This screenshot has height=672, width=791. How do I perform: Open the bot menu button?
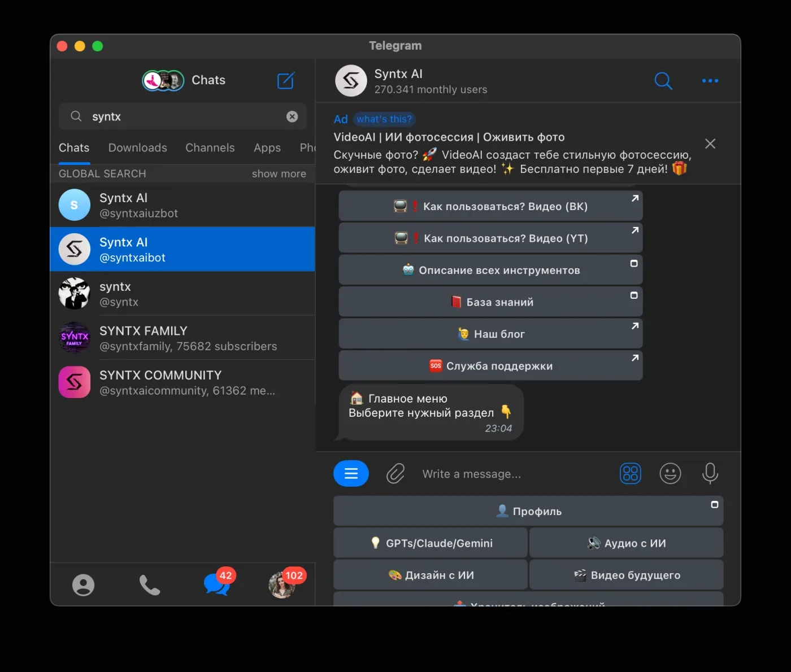(351, 473)
